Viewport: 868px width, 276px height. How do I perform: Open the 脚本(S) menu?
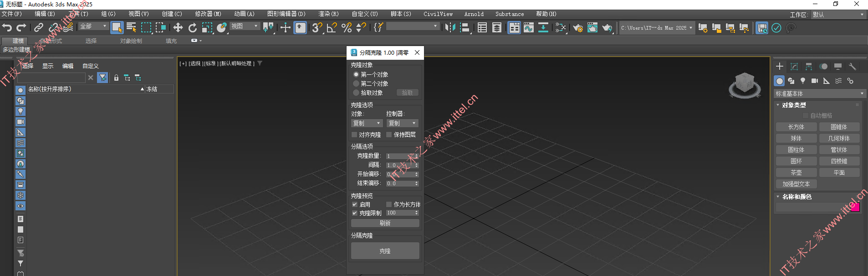tap(401, 14)
